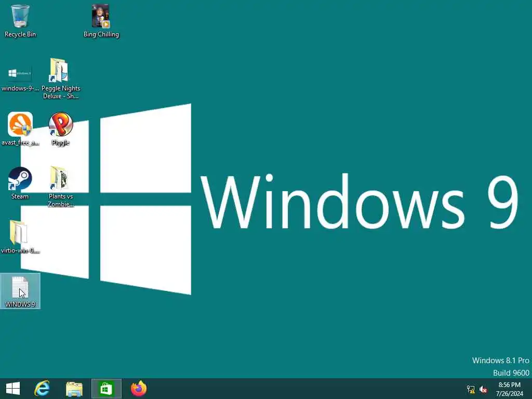This screenshot has height=399, width=532.
Task: Open the network status tray icon
Action: (471, 389)
